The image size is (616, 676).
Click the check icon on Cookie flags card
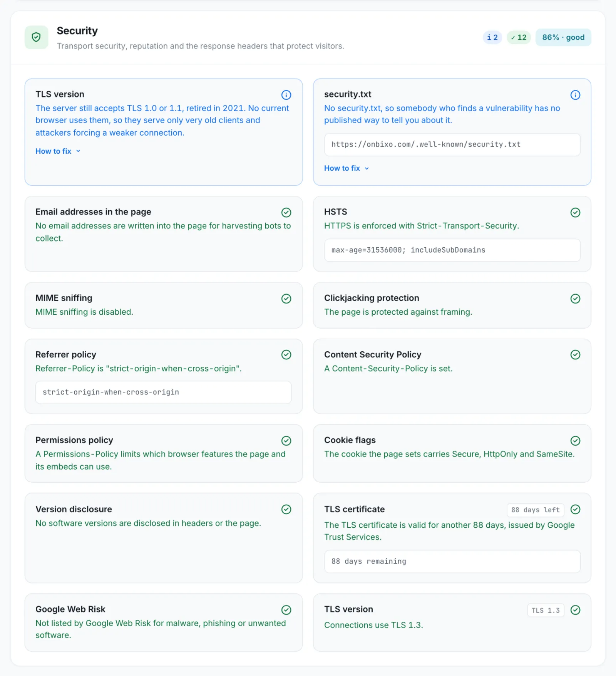(x=575, y=441)
